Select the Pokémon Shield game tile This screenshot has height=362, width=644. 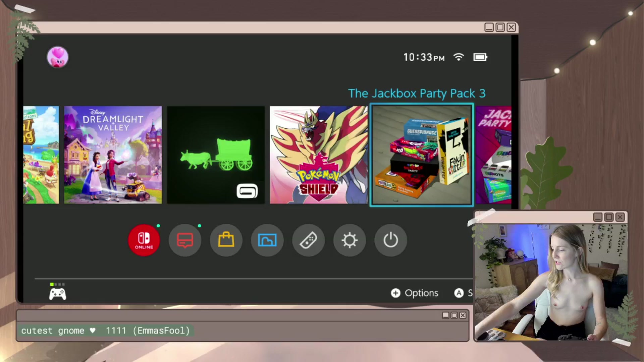click(x=319, y=155)
